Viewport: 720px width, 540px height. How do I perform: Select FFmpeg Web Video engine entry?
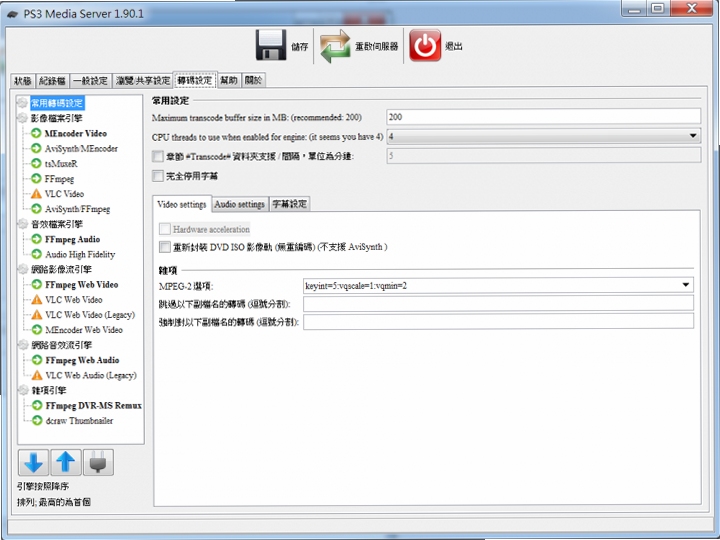pos(82,284)
